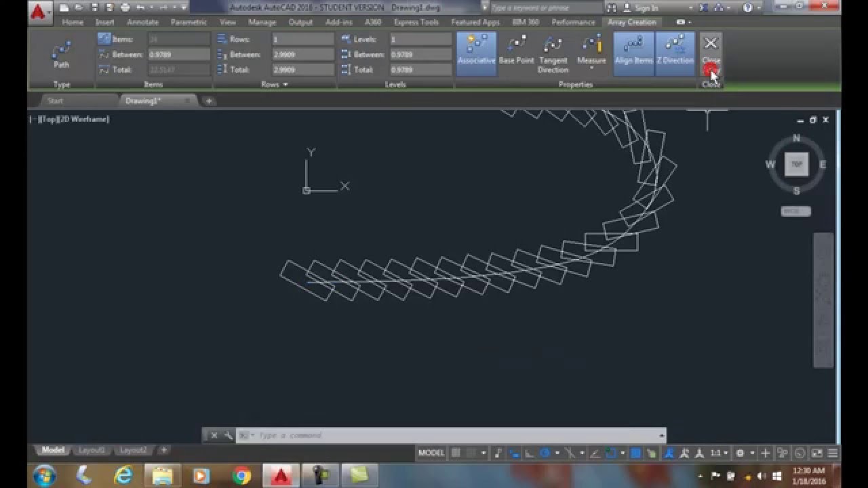Viewport: 868px width, 488px height.
Task: Open Internet Explorer from the taskbar
Action: [123, 475]
